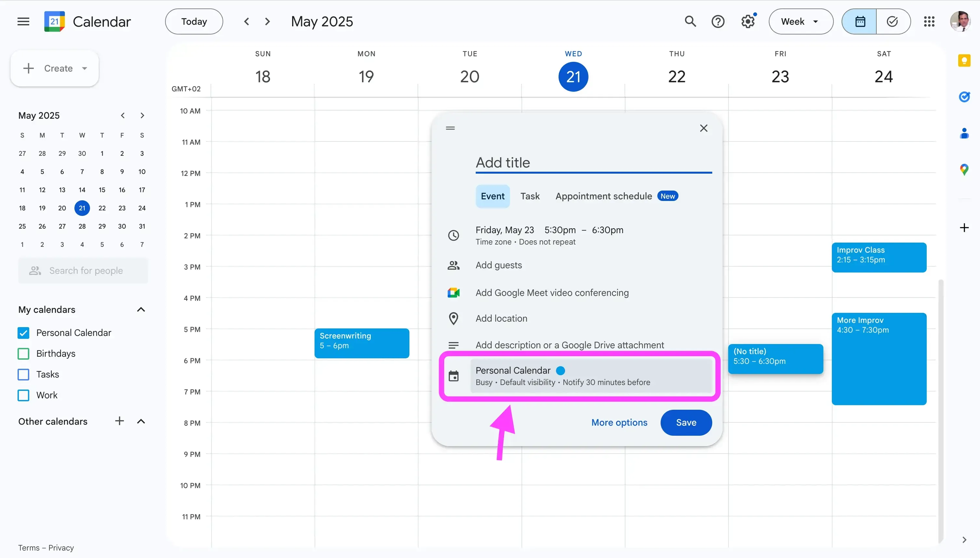Open the main hamburger menu
Viewport: 980px width, 558px height.
click(23, 21)
